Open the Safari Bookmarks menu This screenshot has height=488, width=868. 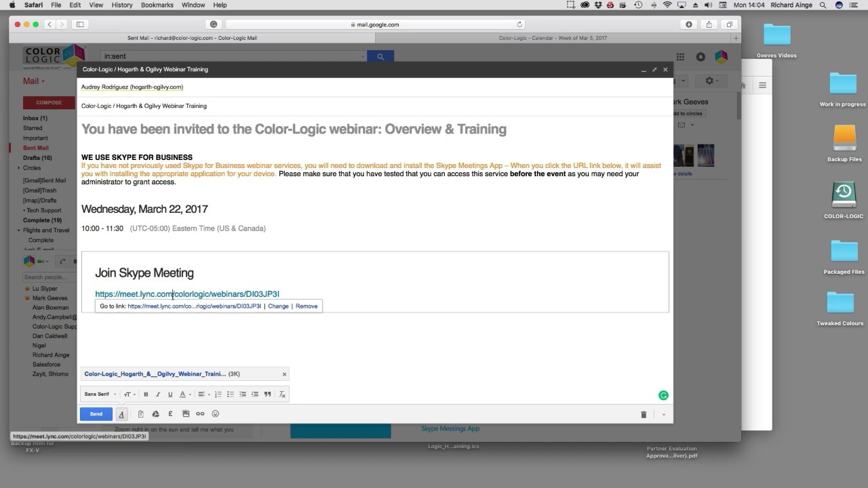157,5
